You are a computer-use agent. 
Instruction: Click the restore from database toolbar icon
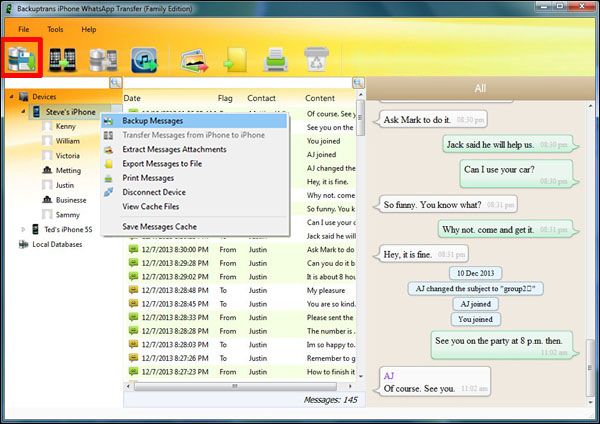tap(102, 60)
